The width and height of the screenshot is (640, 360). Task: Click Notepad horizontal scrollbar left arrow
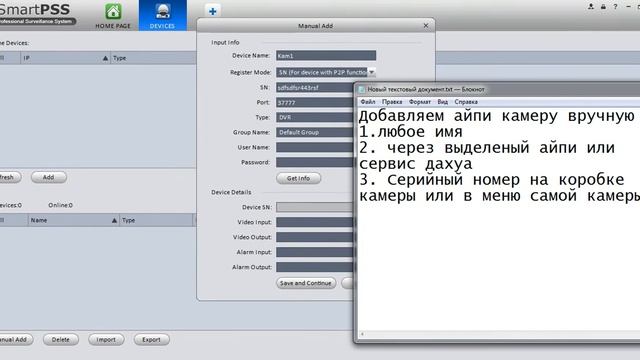(x=362, y=335)
